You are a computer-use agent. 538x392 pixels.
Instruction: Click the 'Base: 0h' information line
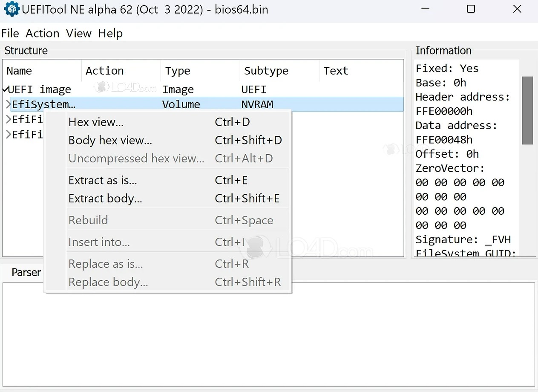tap(441, 83)
